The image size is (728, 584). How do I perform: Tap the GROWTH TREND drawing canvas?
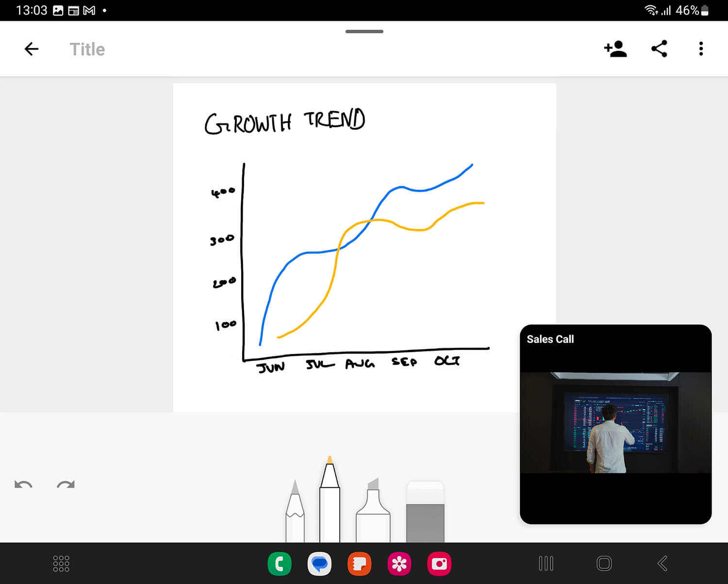click(x=364, y=248)
